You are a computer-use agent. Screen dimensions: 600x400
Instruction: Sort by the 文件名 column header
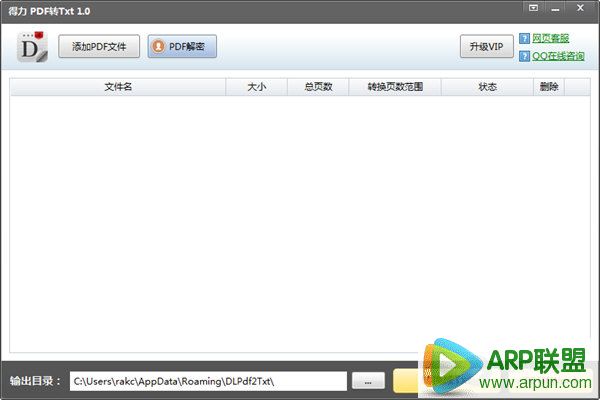[118, 87]
